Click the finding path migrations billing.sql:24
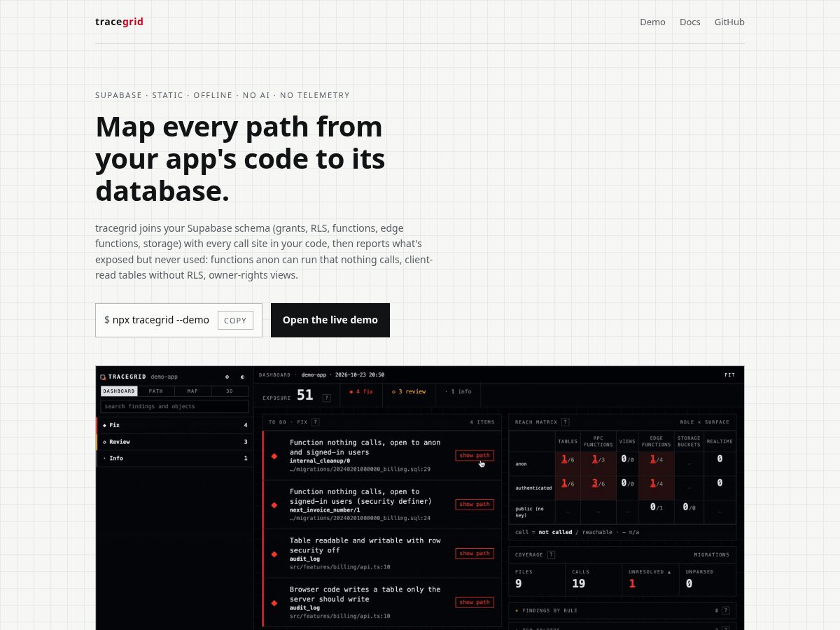Screen dimensions: 840x630 [360, 518]
